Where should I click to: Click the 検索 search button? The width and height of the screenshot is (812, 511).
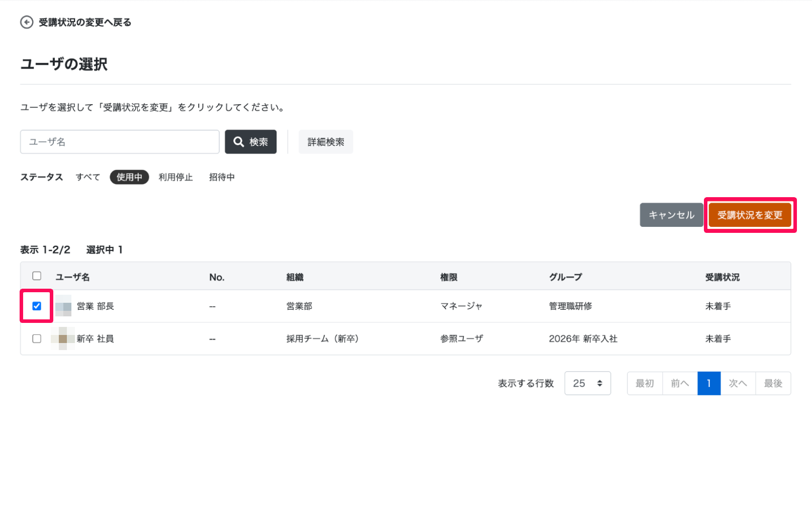pos(250,142)
